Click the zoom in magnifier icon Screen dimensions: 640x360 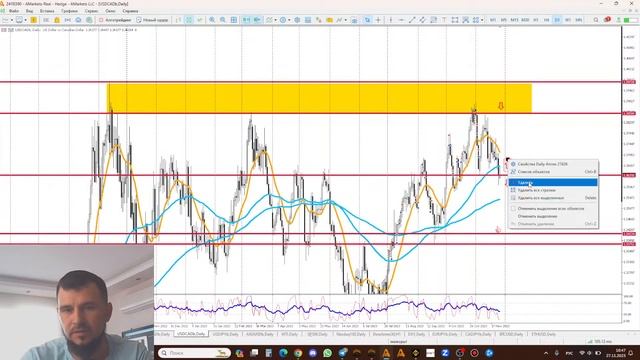212,20
